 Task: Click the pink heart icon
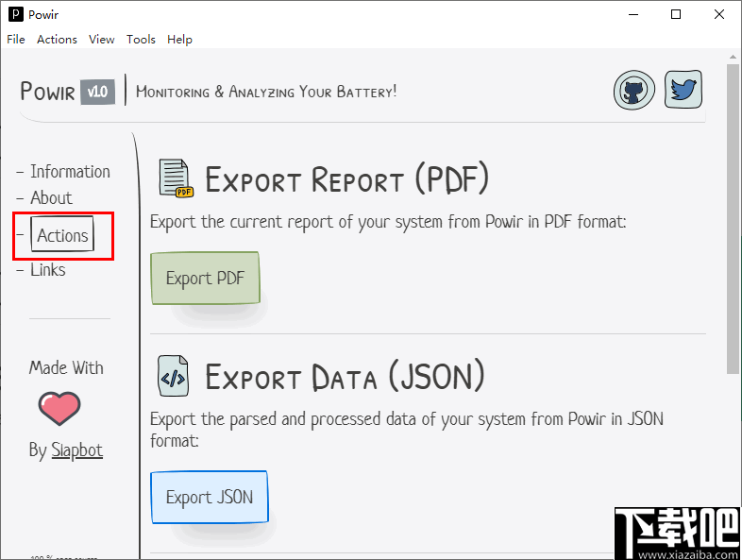coord(59,408)
